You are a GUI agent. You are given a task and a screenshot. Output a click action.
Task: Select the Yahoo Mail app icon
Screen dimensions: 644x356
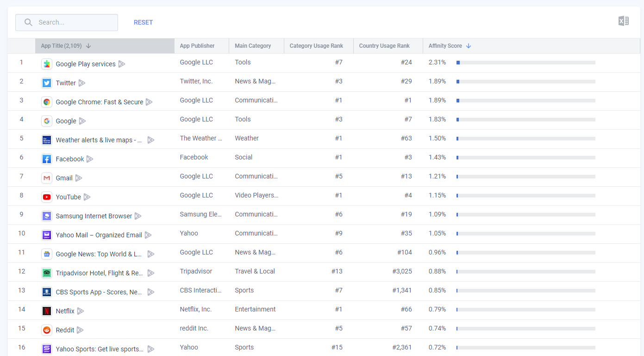[x=46, y=235]
